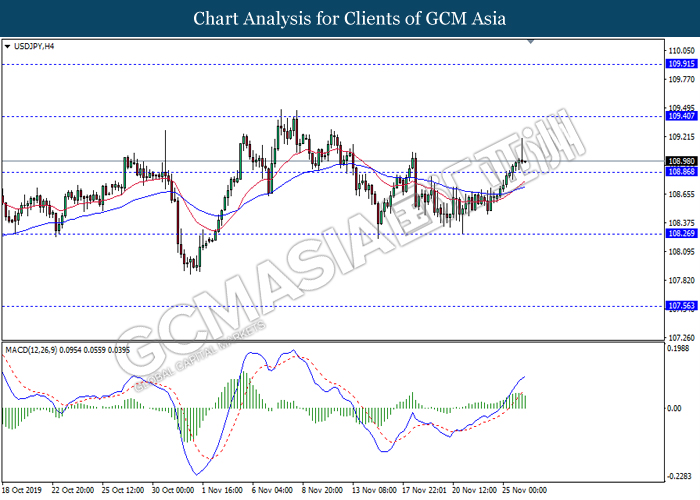
Task: Click the -0.2283 MACD scale value
Action: pos(679,476)
